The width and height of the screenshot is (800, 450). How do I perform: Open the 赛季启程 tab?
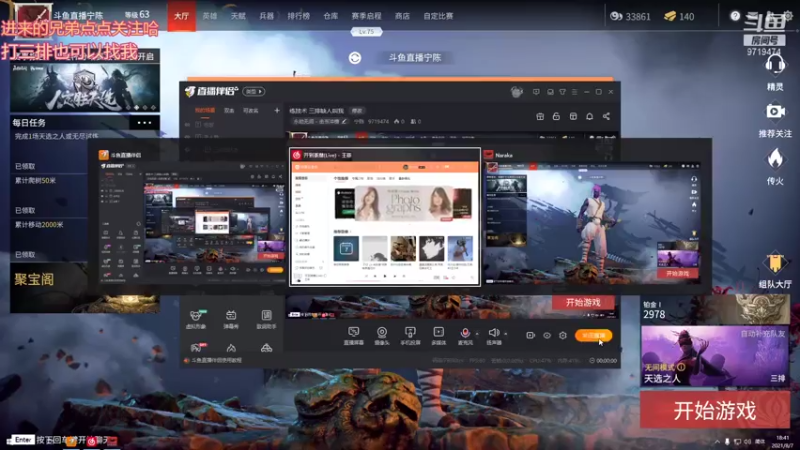click(366, 16)
